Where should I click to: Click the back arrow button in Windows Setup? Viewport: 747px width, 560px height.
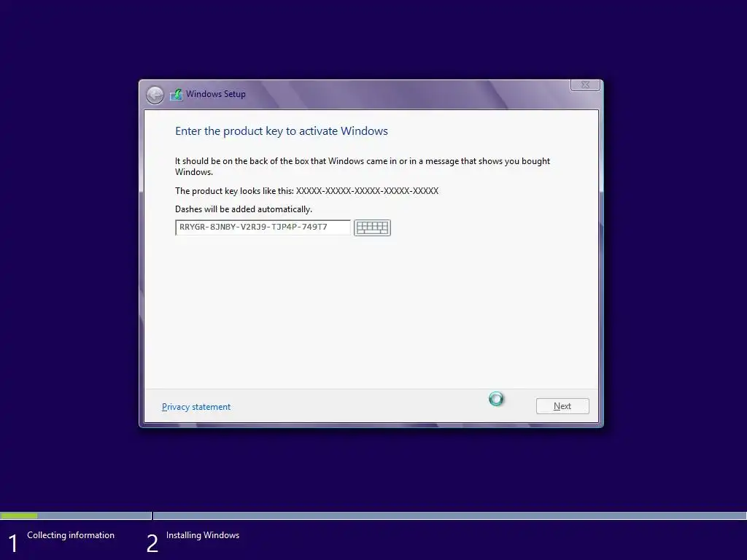pyautogui.click(x=155, y=96)
